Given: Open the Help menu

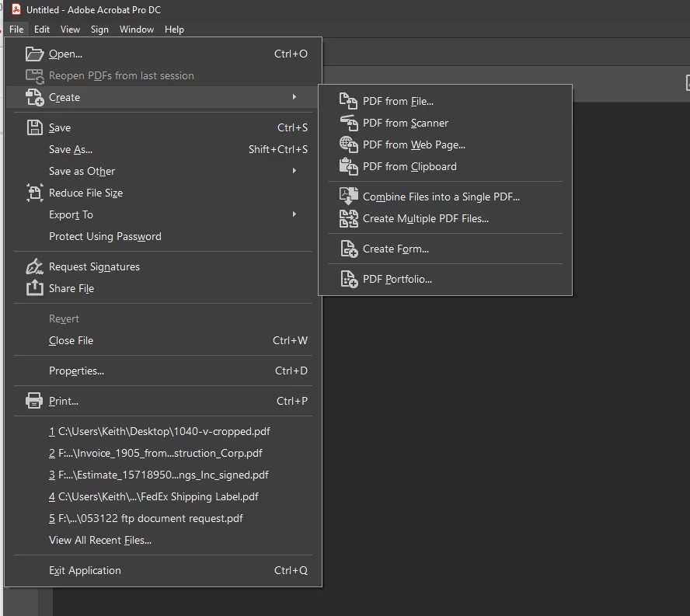Looking at the screenshot, I should [174, 30].
